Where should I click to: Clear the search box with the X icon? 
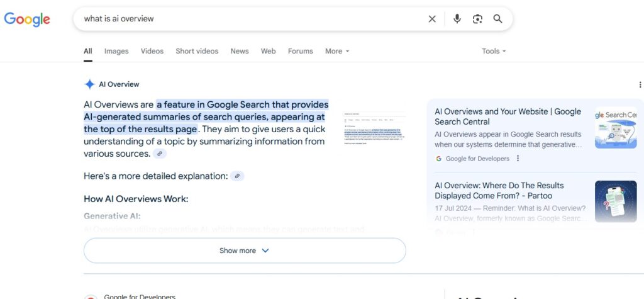[432, 19]
